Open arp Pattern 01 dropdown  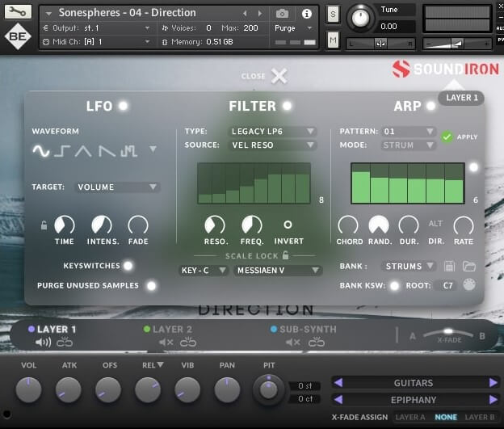408,131
